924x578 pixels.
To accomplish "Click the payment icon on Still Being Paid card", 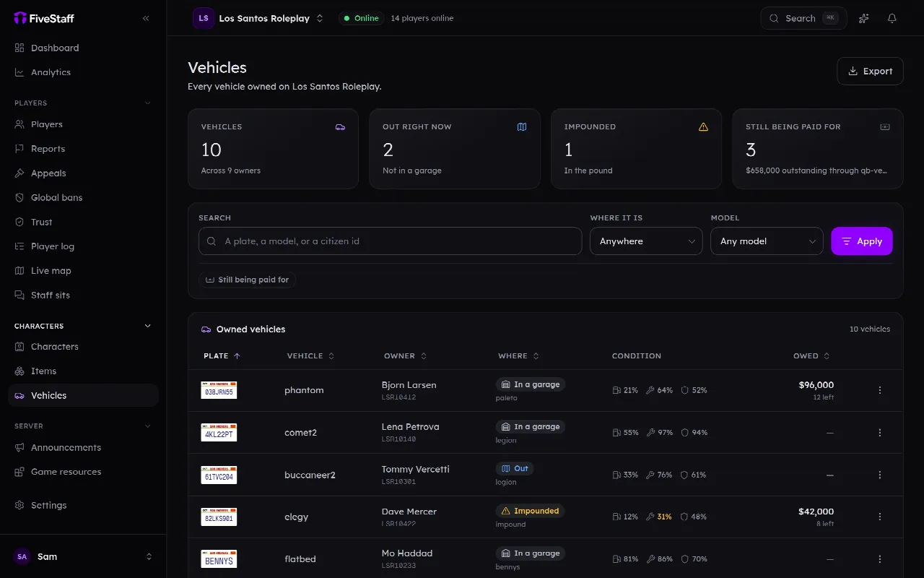I will point(885,127).
